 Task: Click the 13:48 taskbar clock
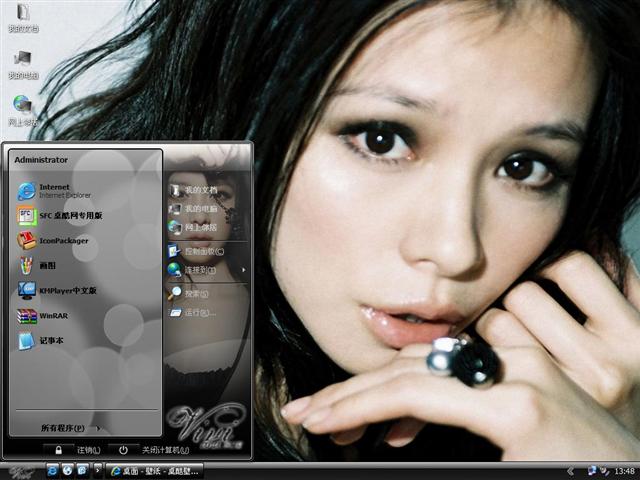624,471
